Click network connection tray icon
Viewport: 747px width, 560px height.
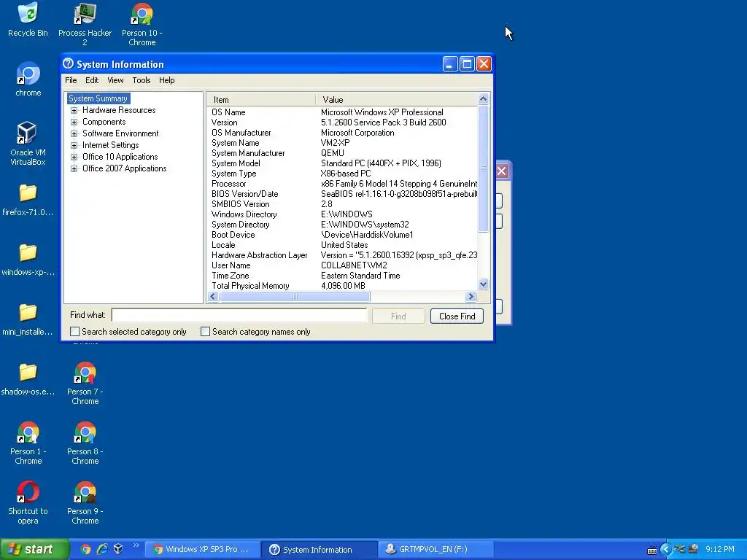point(680,549)
